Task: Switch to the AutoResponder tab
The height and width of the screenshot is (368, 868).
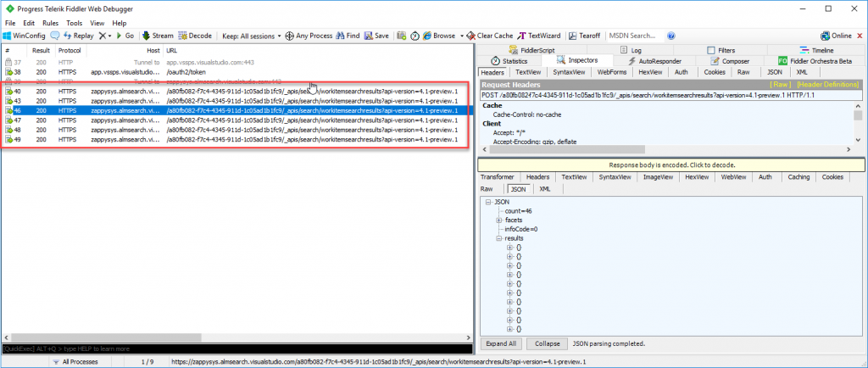Action: coord(654,61)
